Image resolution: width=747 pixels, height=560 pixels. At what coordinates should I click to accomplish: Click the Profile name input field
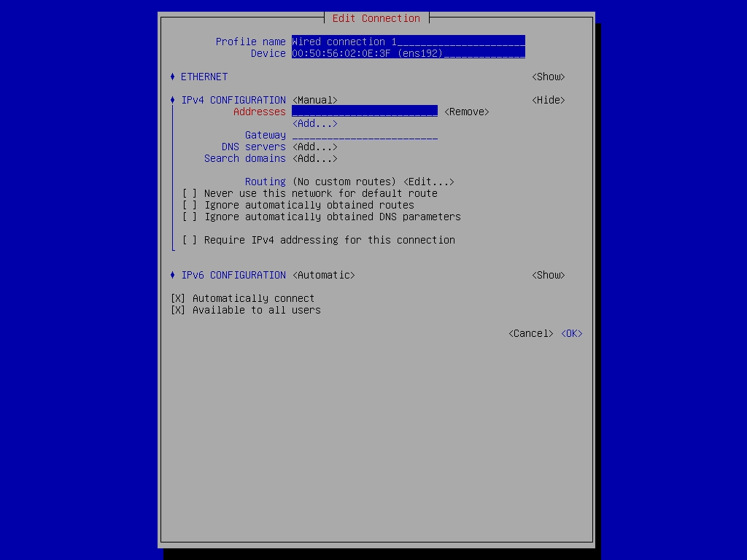(x=408, y=42)
